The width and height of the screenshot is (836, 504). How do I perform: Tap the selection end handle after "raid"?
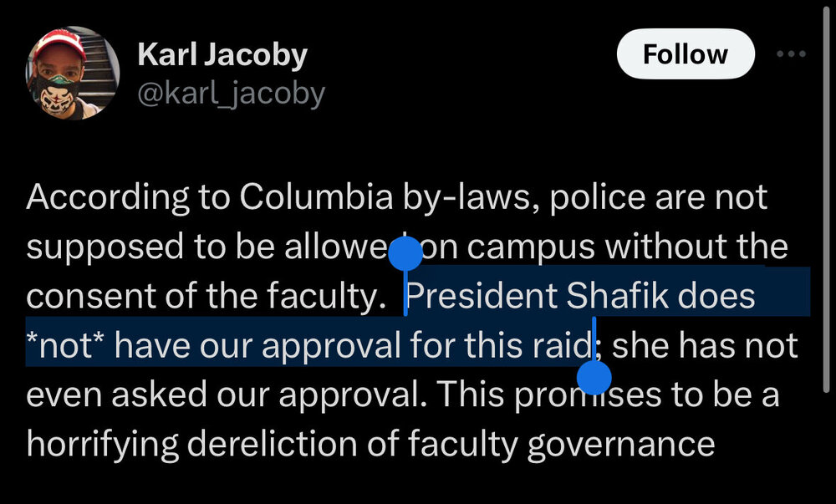[x=594, y=376]
